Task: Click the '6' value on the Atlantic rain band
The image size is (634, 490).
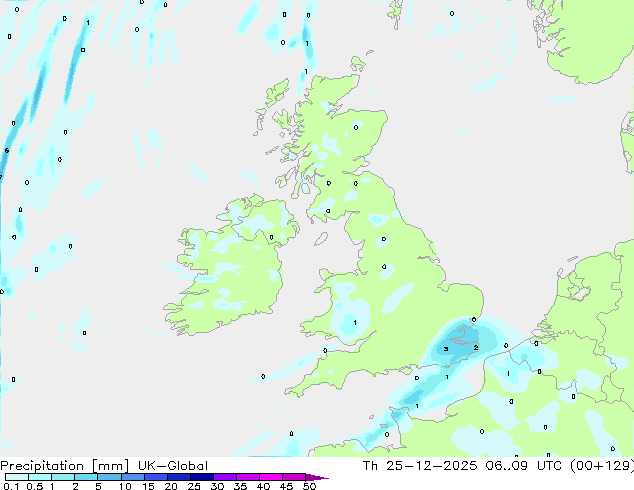Action: tap(6, 150)
